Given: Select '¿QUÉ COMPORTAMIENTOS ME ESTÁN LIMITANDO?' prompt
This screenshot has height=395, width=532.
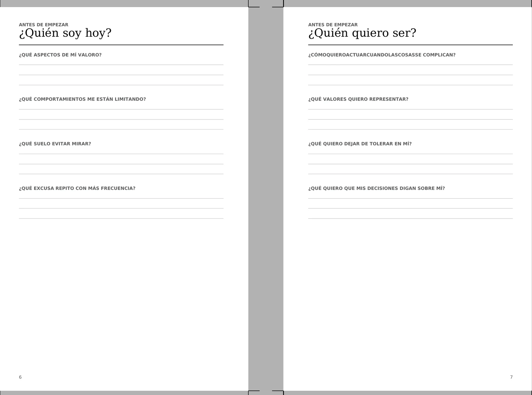Looking at the screenshot, I should pos(82,99).
